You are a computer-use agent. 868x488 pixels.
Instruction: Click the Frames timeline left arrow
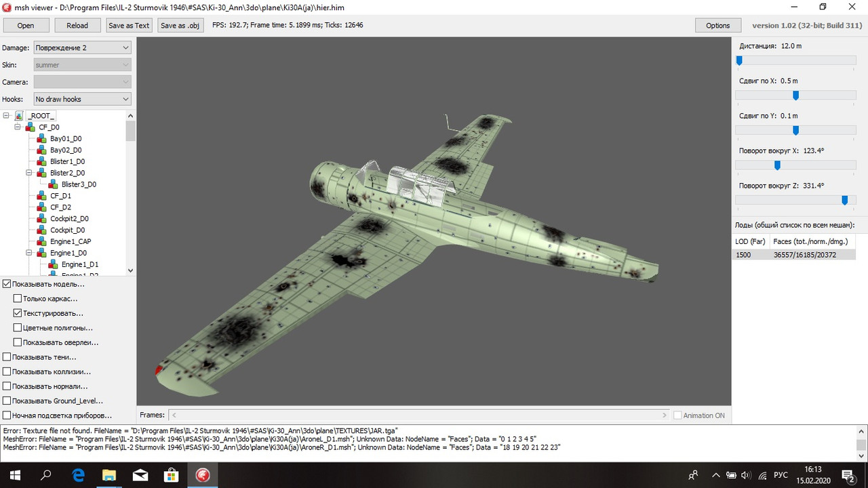coord(175,415)
